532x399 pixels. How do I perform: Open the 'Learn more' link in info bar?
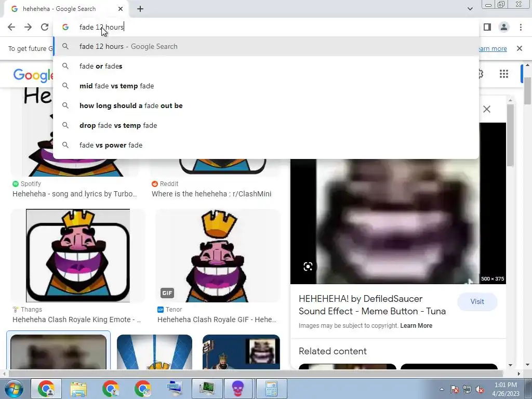coord(493,48)
